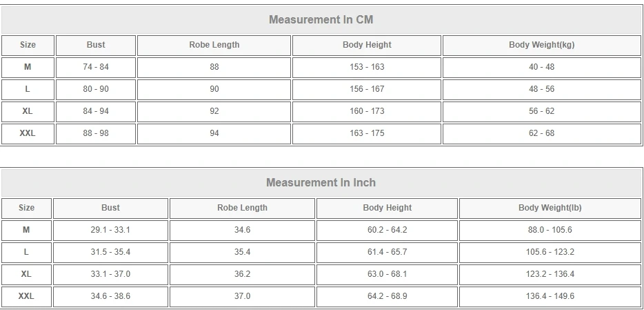Click the robe length cell 94
The image size is (644, 310).
(x=214, y=133)
